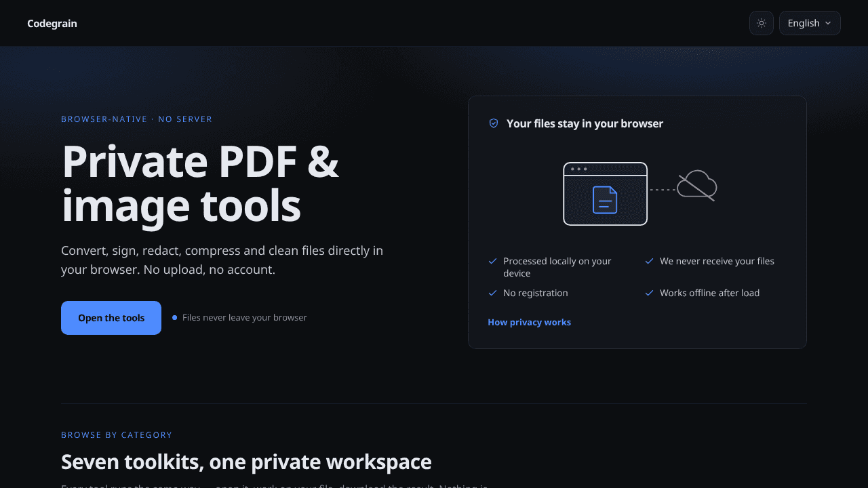Open the English language dropdown

tap(810, 23)
